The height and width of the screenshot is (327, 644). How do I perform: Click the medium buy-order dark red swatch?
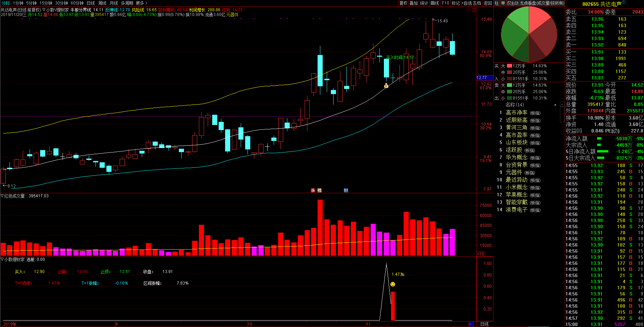point(509,72)
